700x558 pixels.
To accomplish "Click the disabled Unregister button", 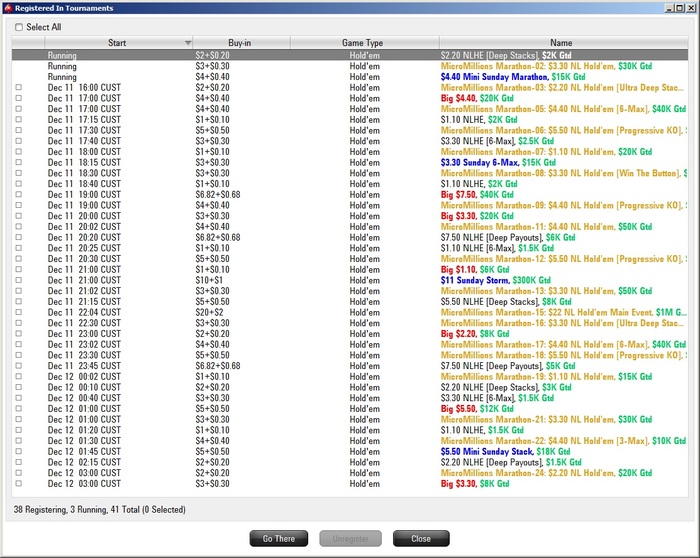I will pyautogui.click(x=350, y=538).
